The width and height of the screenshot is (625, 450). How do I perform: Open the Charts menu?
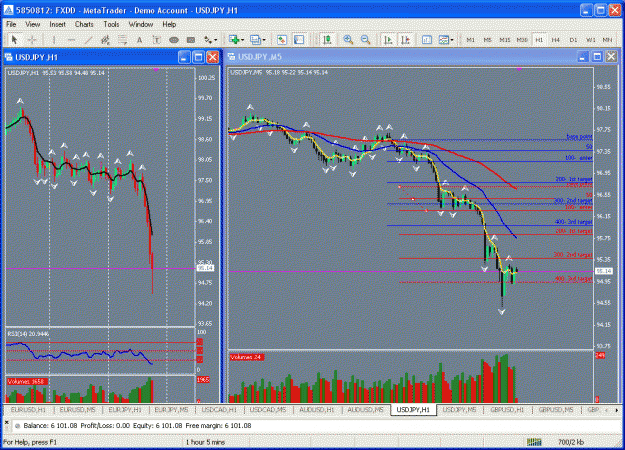tap(84, 24)
